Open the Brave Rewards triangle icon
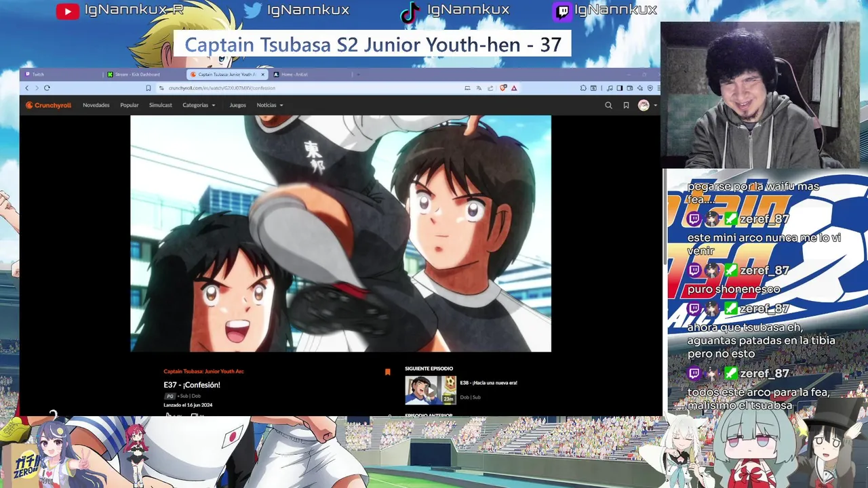The image size is (868, 488). tap(514, 88)
